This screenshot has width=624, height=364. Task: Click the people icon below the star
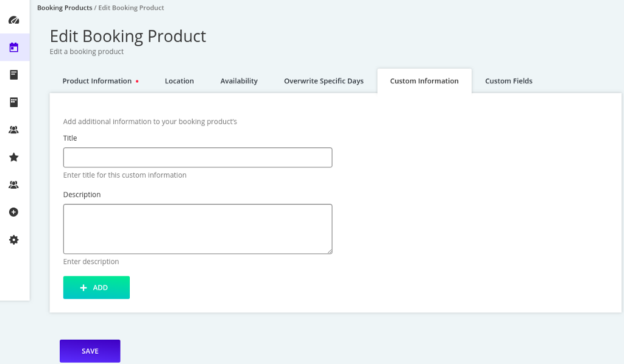pyautogui.click(x=13, y=184)
